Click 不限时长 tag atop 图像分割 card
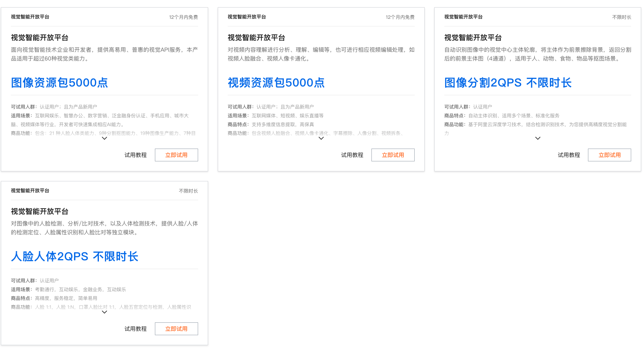 click(622, 17)
